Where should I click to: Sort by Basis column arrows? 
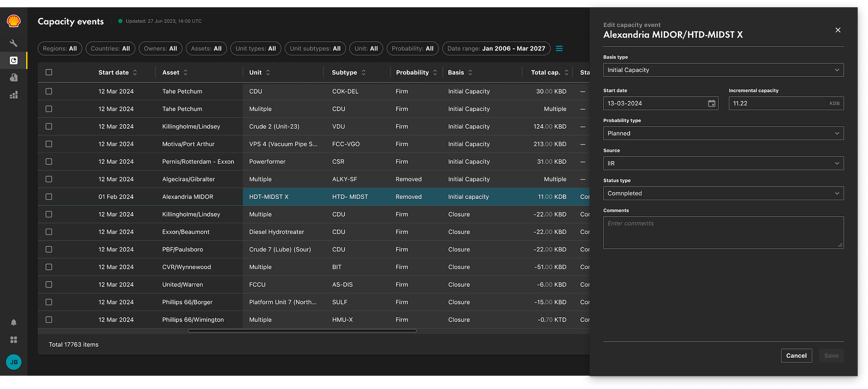point(470,72)
